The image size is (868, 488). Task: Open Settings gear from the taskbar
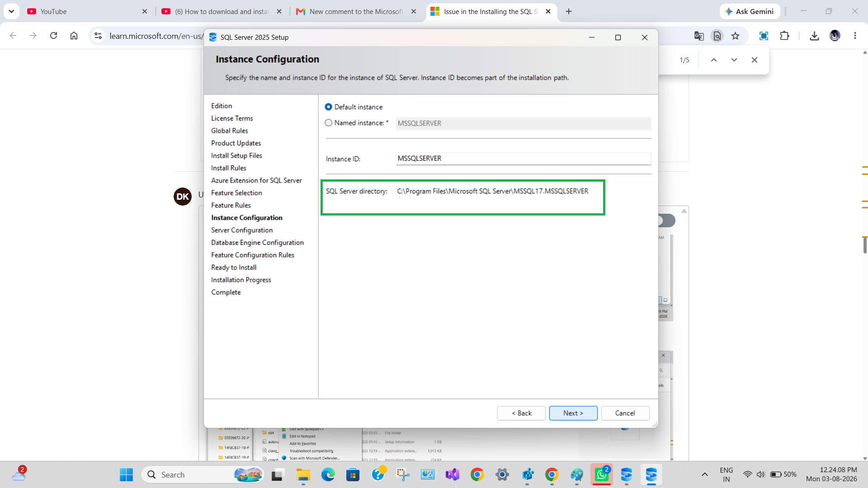tap(502, 474)
